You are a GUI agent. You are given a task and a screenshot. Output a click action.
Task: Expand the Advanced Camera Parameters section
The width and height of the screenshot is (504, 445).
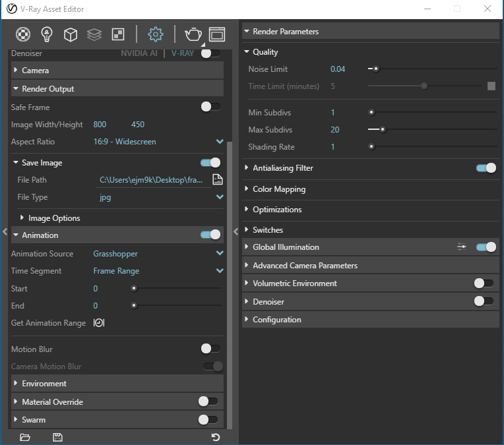[x=371, y=266]
